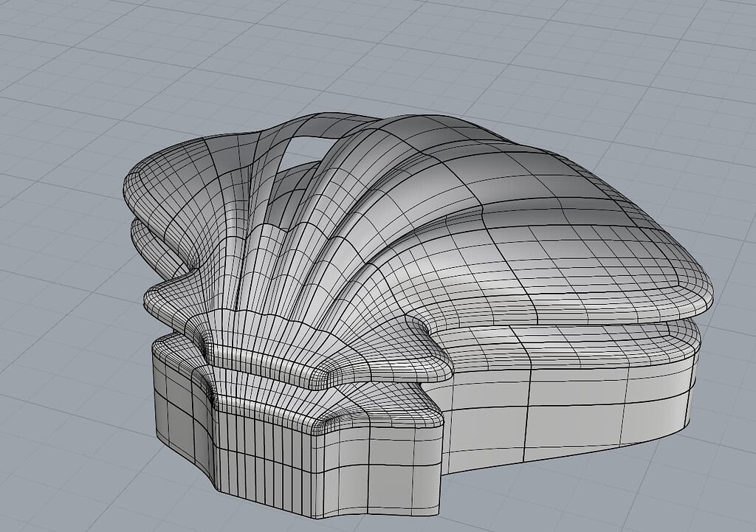Click the empty viewport background top-left
The image size is (756, 532).
[59, 44]
